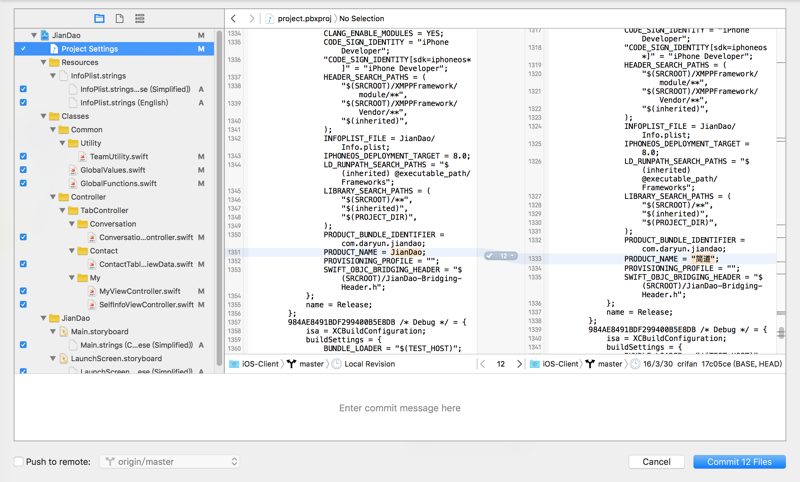Collapse Contact folder triangle
This screenshot has width=800, height=482.
click(x=71, y=251)
